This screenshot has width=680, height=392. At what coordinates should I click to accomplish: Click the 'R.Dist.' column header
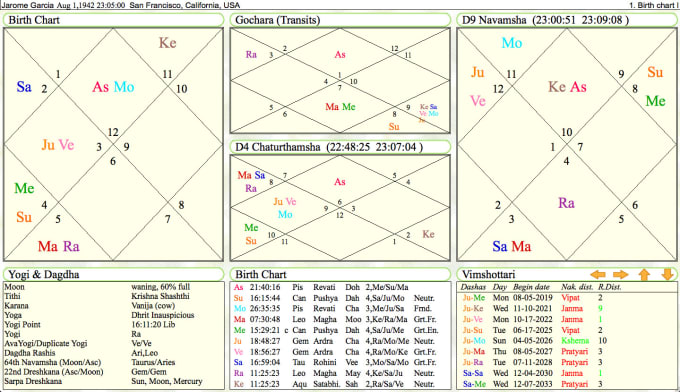(x=610, y=287)
